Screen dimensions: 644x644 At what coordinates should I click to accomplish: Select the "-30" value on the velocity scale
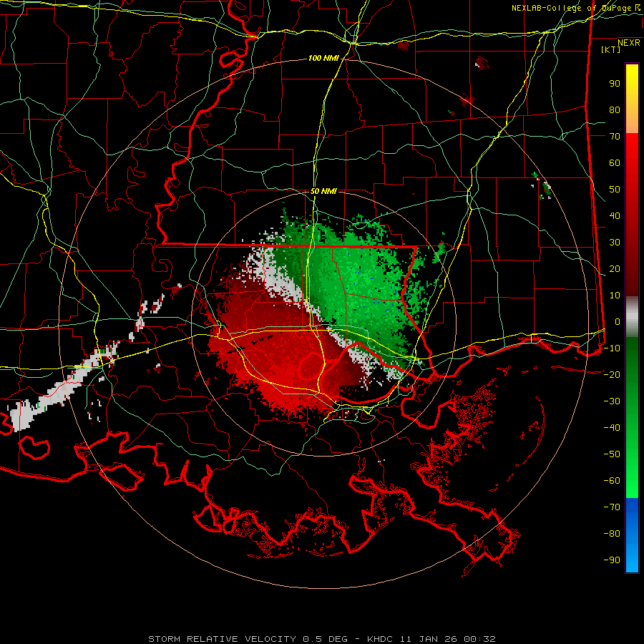[612, 401]
